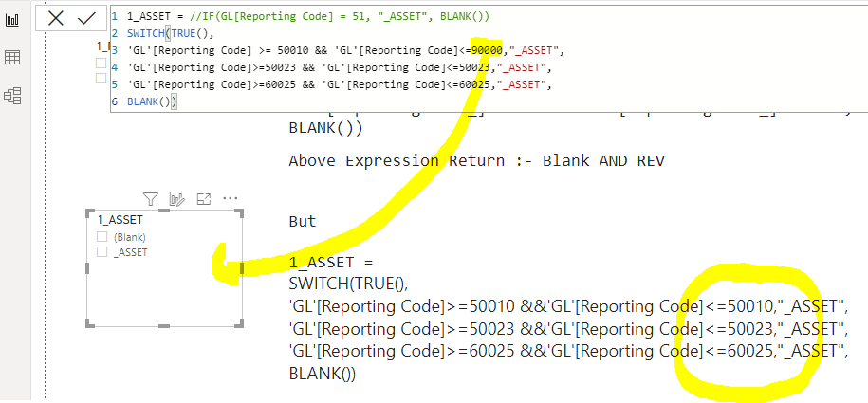Click SWITCH(TRUE(), on formula line 2

pyautogui.click(x=170, y=34)
